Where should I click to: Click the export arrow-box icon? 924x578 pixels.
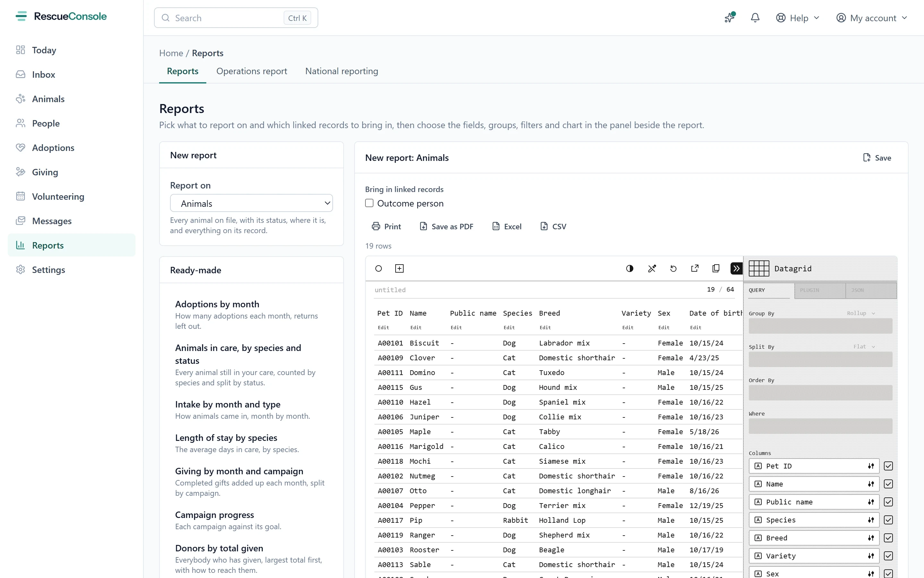[695, 268]
